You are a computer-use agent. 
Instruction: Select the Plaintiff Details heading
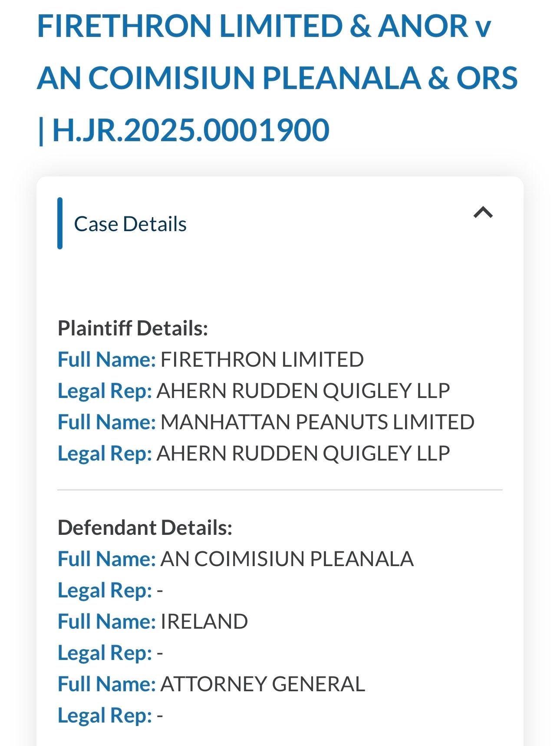tap(133, 328)
